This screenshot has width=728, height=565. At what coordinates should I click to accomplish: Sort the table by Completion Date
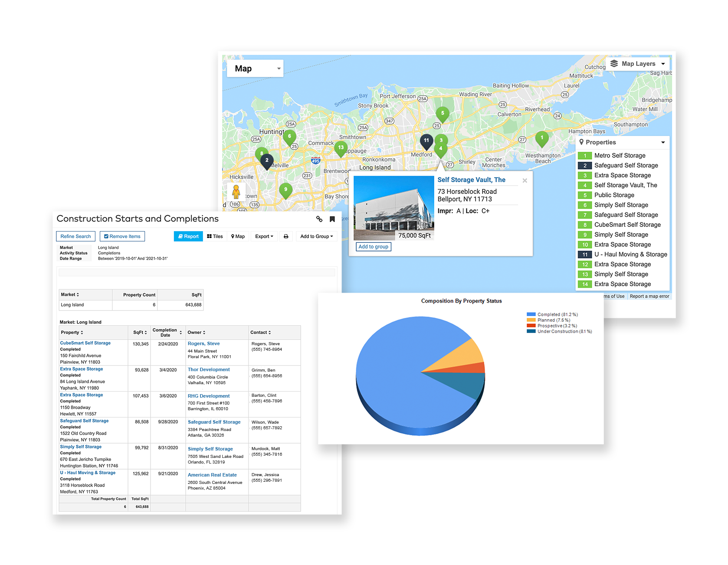coord(167,333)
